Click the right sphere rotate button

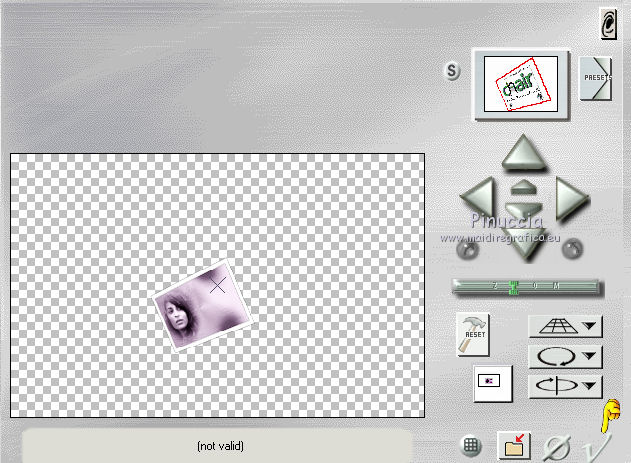point(572,248)
